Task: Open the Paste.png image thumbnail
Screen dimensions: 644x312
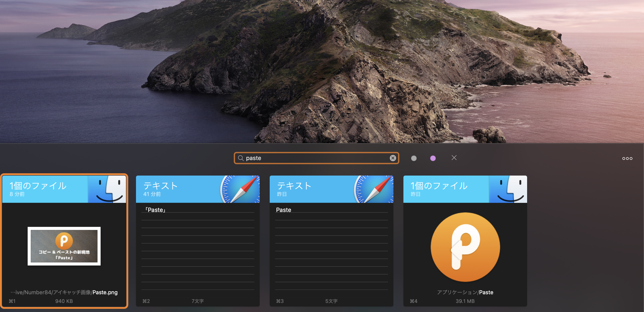Action: pyautogui.click(x=64, y=246)
